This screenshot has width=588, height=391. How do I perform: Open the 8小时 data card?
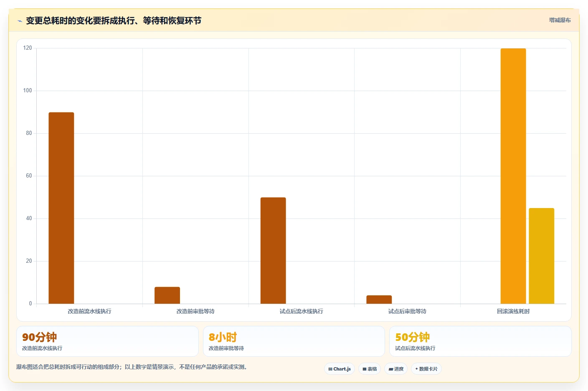click(294, 341)
